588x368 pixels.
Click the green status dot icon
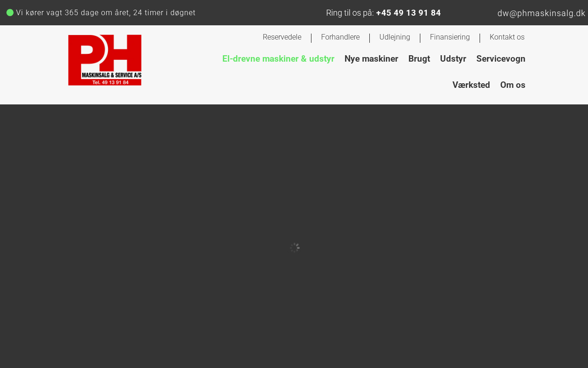(10, 12)
